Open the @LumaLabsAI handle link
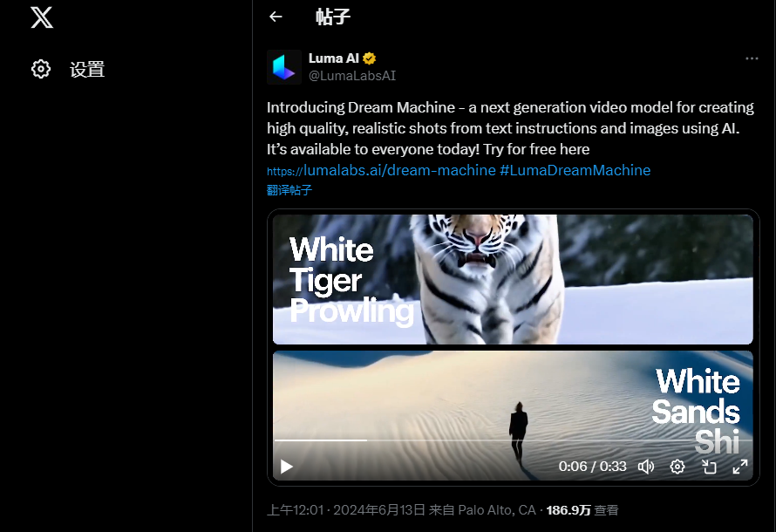The image size is (776, 532). (x=352, y=76)
